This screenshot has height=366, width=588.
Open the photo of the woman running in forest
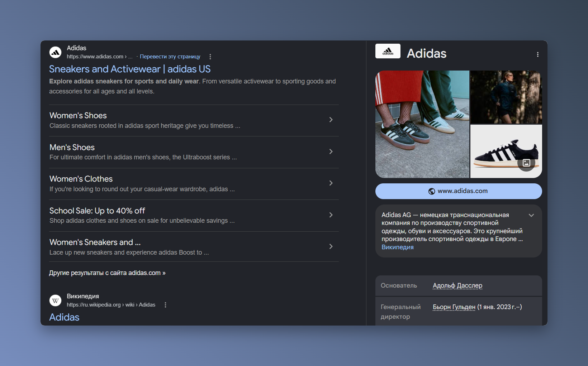[x=506, y=97]
